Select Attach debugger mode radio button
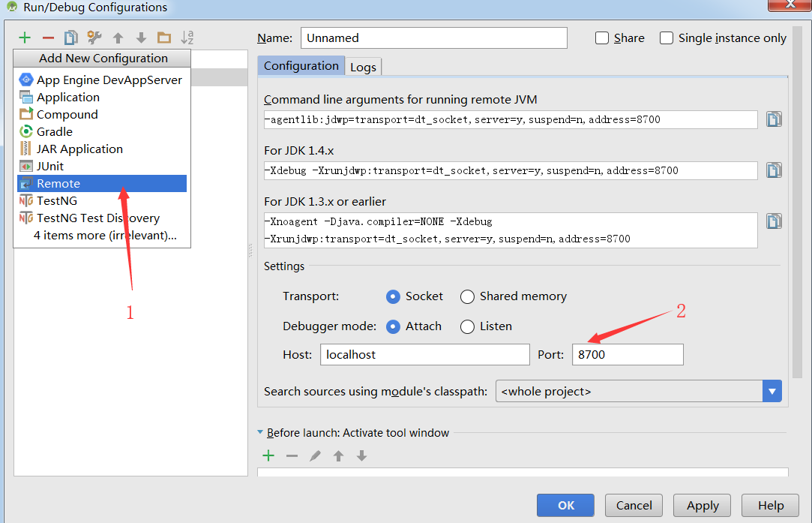This screenshot has width=812, height=523. [393, 326]
